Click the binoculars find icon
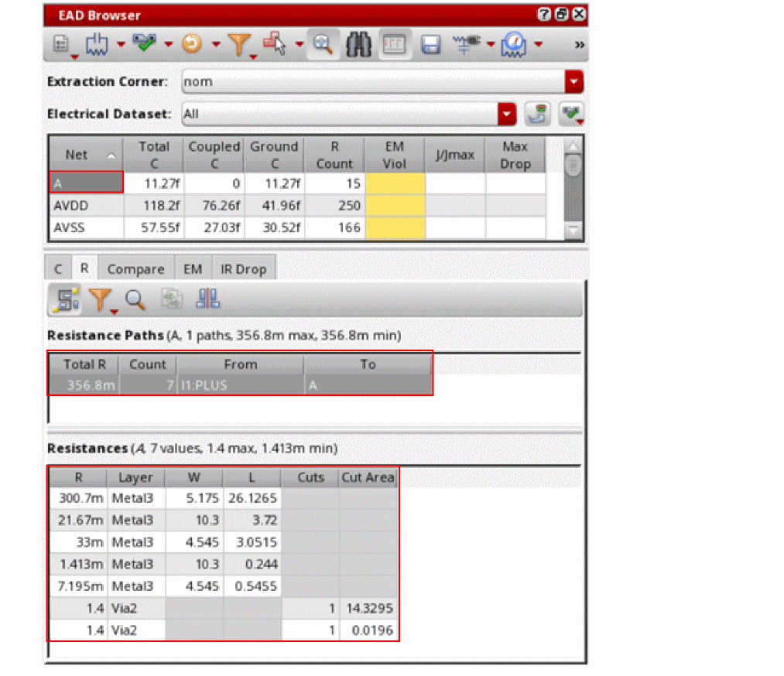 pos(358,44)
